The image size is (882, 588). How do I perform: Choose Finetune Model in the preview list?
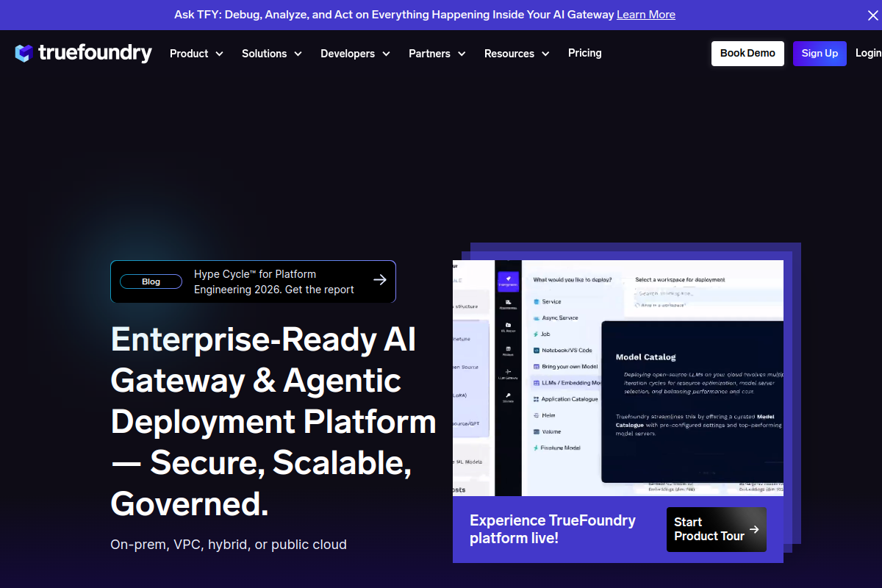(x=557, y=448)
